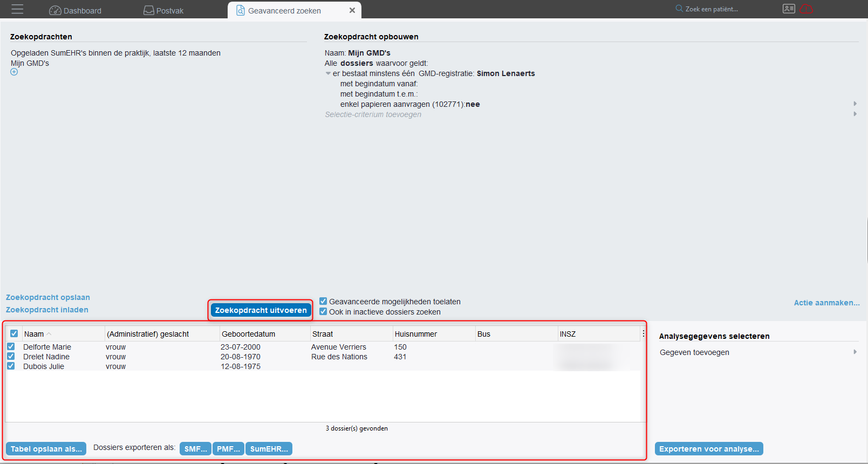Click house number 150
Image resolution: width=868 pixels, height=464 pixels.
pyautogui.click(x=400, y=347)
